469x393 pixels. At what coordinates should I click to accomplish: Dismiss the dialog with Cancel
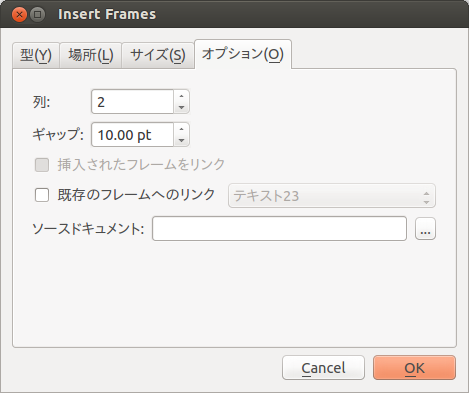point(323,368)
